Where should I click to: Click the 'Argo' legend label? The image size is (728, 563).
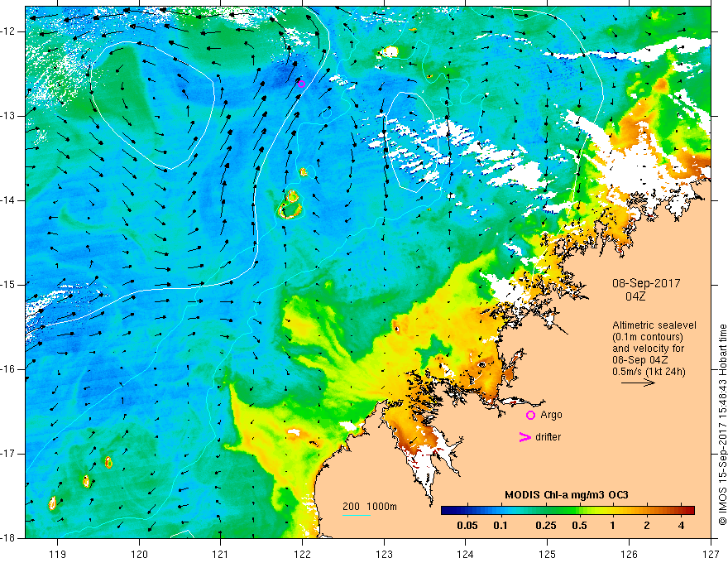coord(551,415)
